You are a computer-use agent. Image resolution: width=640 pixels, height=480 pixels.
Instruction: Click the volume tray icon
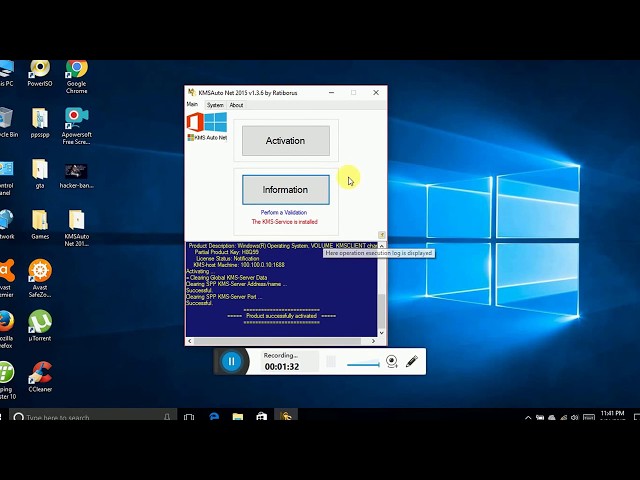[575, 418]
